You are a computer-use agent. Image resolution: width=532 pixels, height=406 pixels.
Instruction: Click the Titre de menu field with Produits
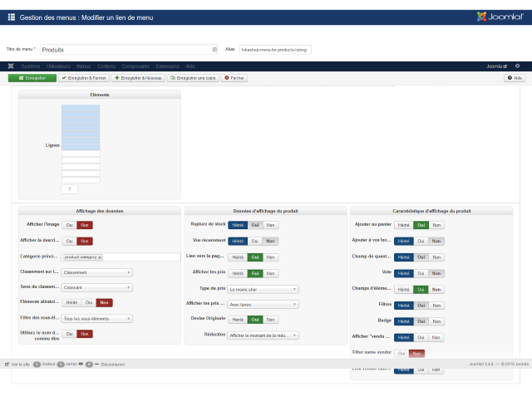coord(129,50)
